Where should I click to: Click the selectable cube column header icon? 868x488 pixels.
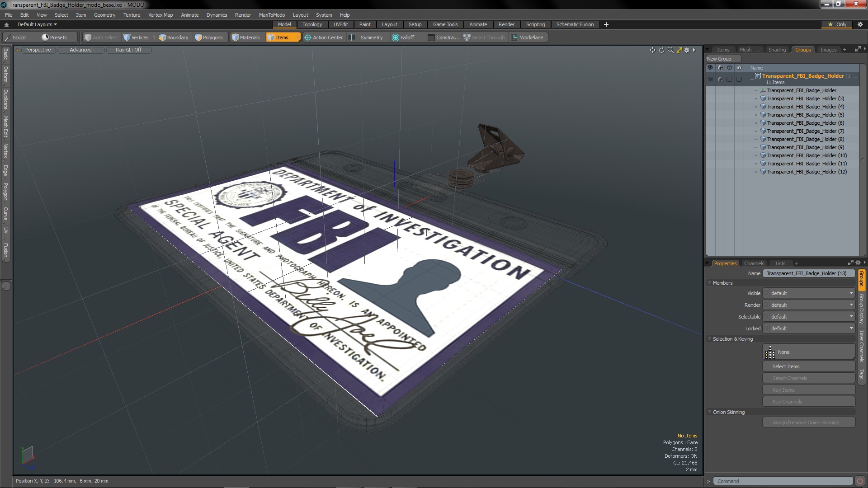pos(729,68)
